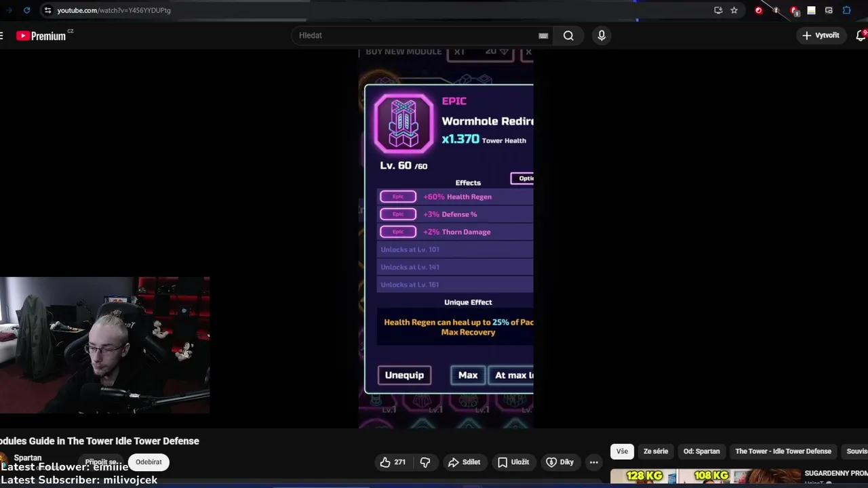Open the on-screen keyboard icon in search

543,36
